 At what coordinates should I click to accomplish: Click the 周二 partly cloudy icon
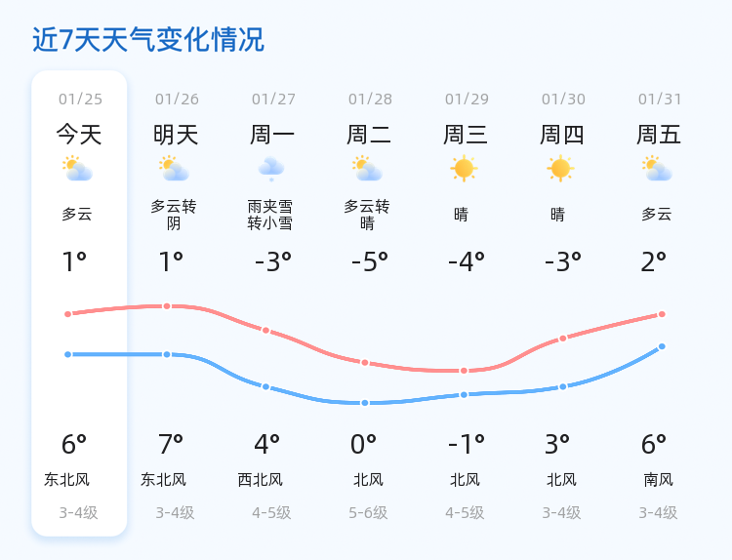pyautogui.click(x=367, y=169)
